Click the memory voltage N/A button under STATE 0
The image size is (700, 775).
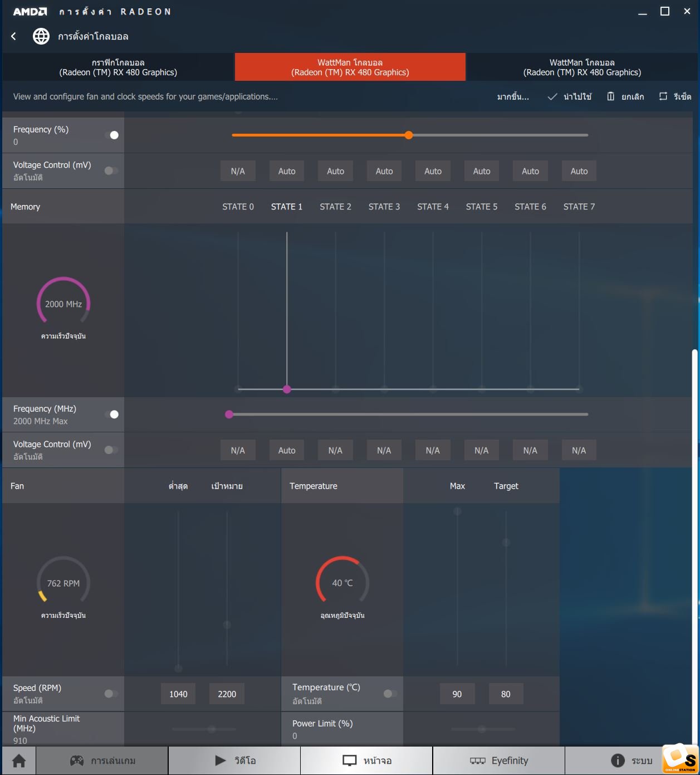click(238, 450)
